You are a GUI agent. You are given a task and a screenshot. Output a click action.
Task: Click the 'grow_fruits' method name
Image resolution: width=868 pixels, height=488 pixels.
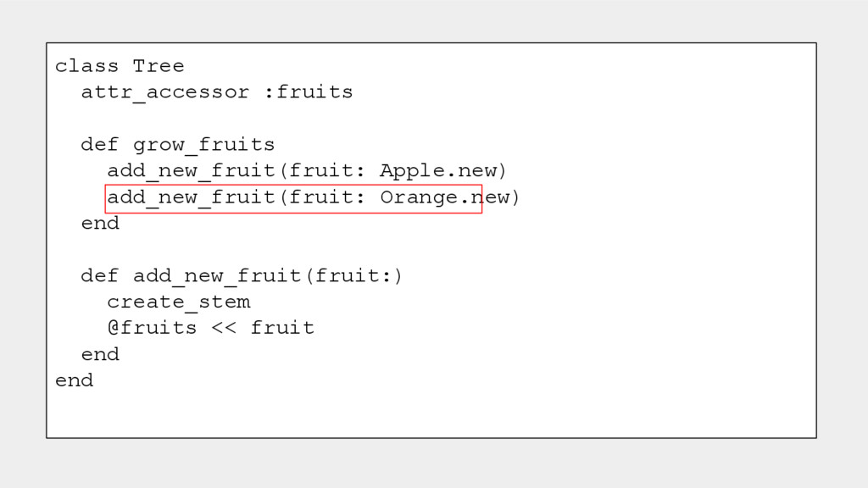pyautogui.click(x=203, y=145)
